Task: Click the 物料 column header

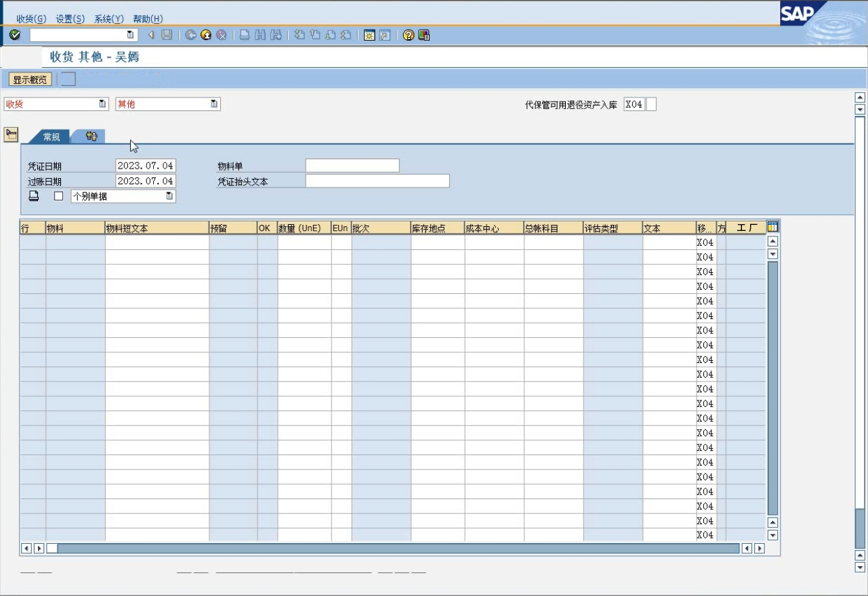Action: 75,228
